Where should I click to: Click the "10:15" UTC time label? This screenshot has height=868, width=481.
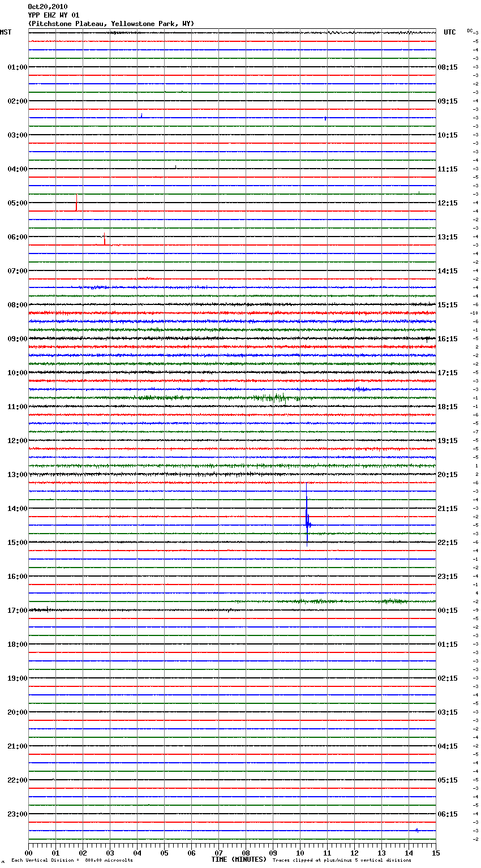pyautogui.click(x=448, y=135)
